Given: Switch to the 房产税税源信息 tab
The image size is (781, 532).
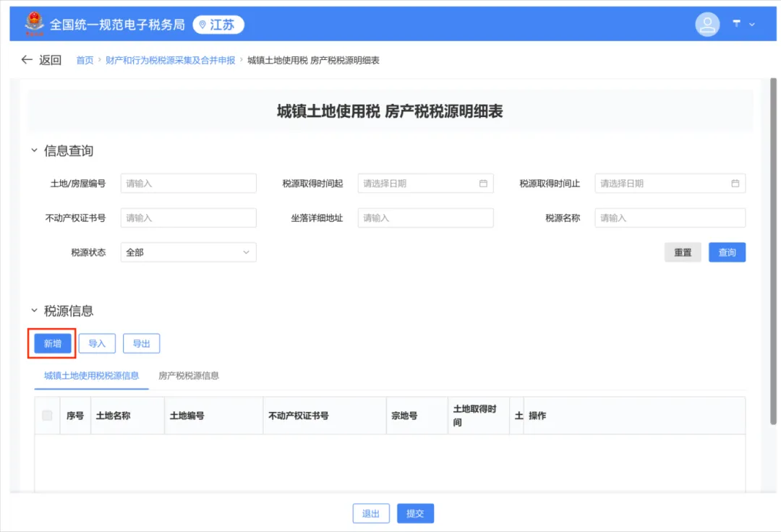Looking at the screenshot, I should click(188, 376).
